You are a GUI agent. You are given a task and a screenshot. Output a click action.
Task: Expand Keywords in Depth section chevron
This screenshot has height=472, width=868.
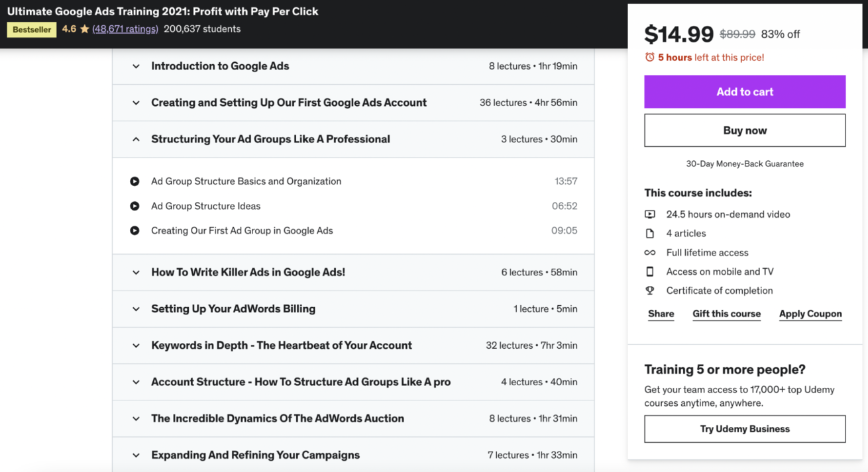[x=136, y=346]
